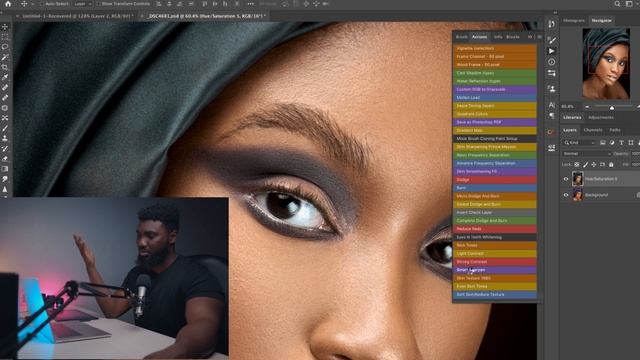Switch to the Brush panel tab
640x360 pixels.
462,37
